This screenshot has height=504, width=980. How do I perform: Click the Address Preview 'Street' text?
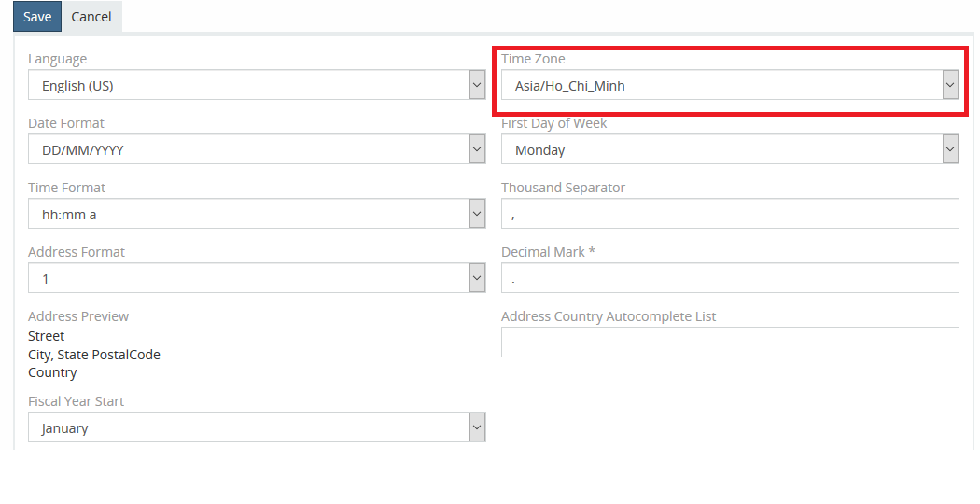click(47, 336)
